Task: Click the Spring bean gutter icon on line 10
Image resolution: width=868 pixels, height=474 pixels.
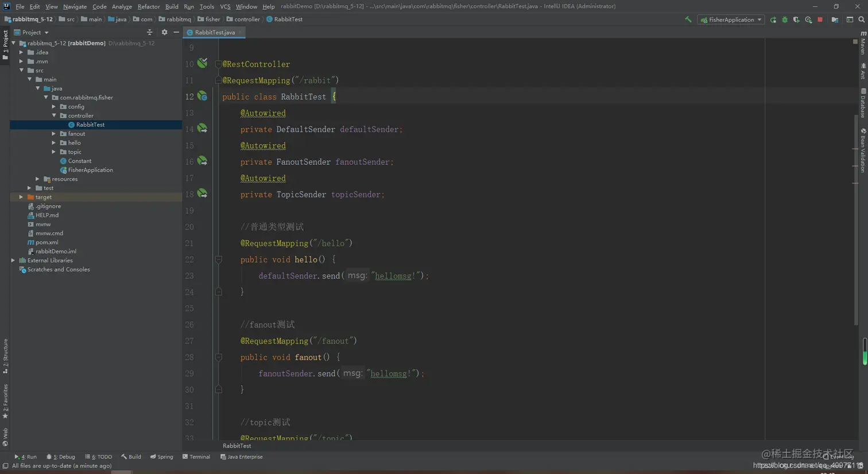Action: tap(202, 63)
